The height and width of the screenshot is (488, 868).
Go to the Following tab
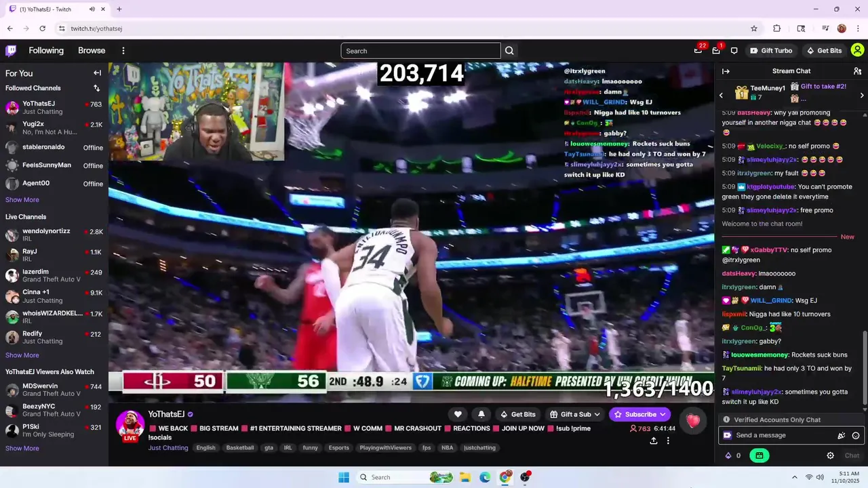tap(46, 51)
